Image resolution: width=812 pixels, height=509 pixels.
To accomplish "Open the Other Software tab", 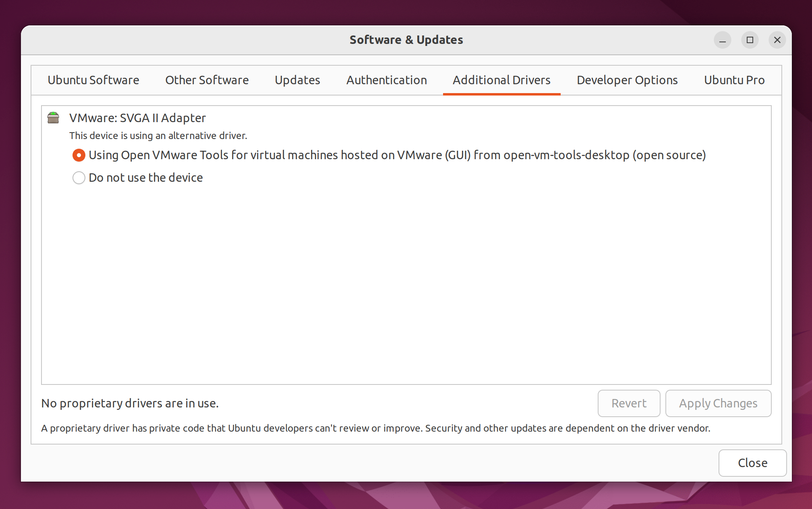I will click(207, 80).
